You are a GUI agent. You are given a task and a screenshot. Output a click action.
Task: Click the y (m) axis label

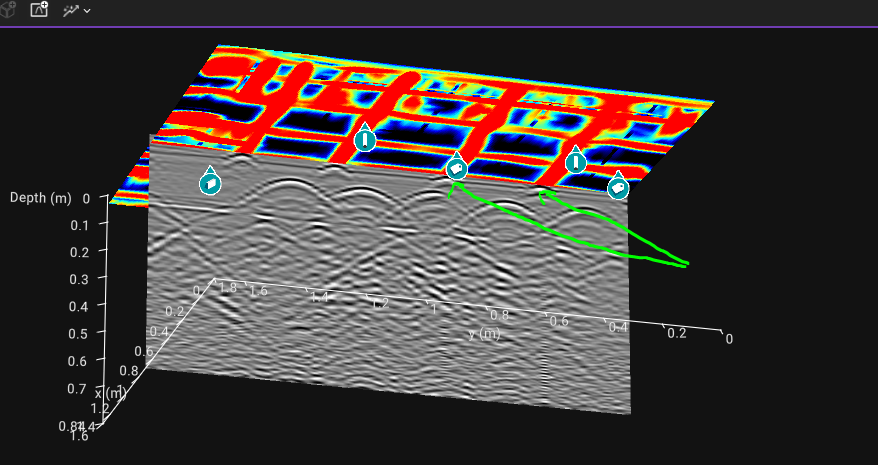(x=484, y=334)
